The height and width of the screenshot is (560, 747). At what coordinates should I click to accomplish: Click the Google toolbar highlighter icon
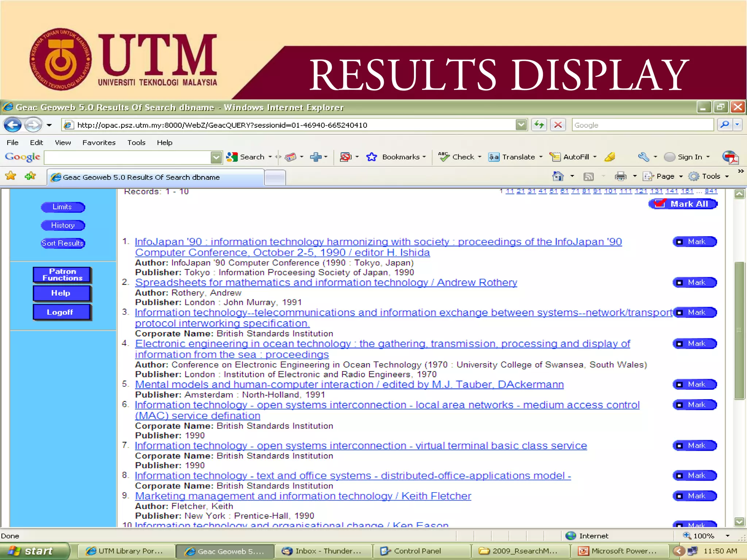click(610, 157)
